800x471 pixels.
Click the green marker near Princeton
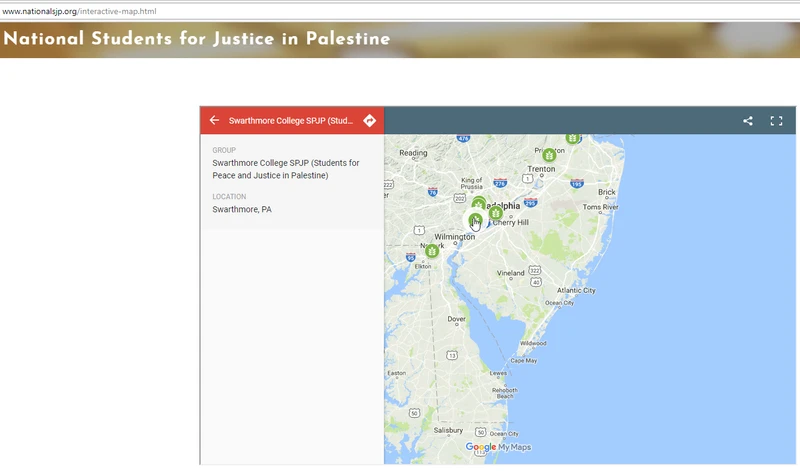click(549, 155)
